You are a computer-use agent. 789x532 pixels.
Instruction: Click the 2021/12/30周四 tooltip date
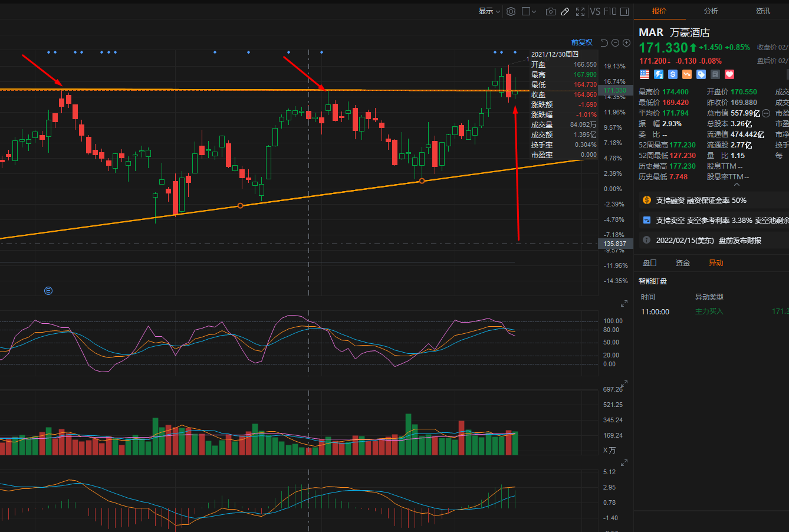(555, 54)
